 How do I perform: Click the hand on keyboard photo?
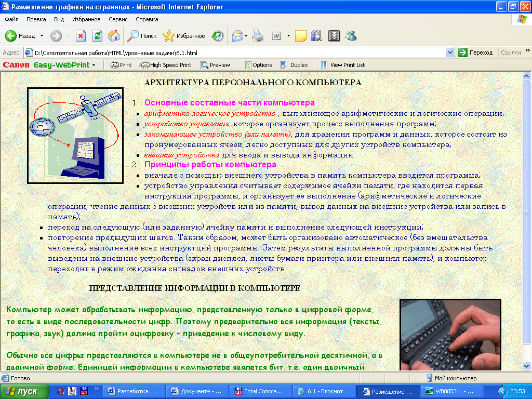(450, 335)
